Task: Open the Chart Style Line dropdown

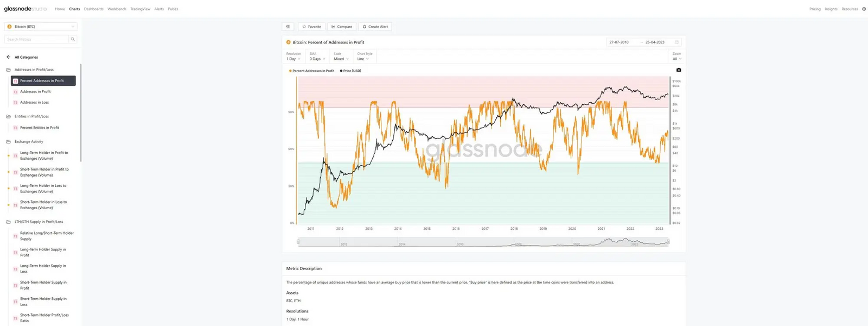Action: point(363,59)
